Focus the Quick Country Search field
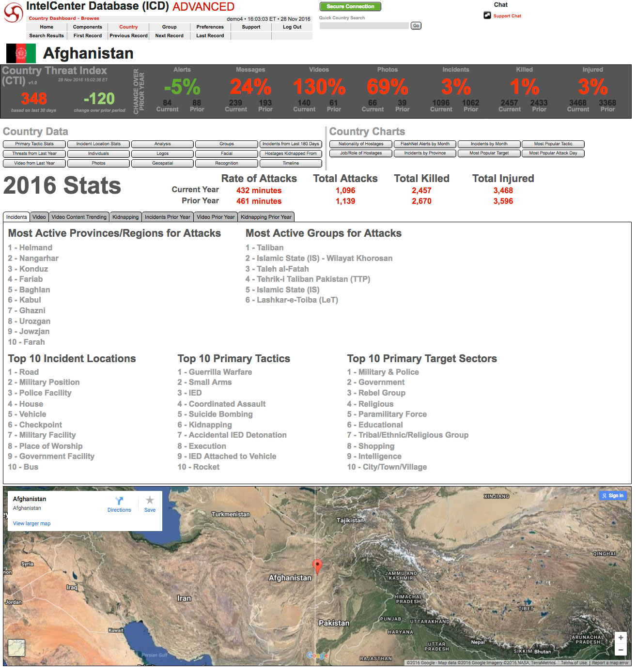This screenshot has width=637, height=672. coord(364,26)
